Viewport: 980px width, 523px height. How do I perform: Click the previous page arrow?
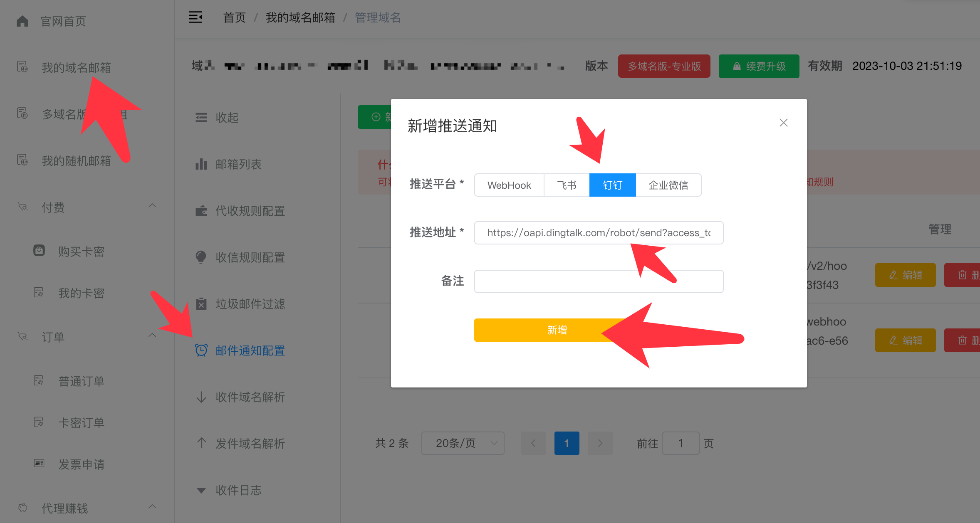click(533, 443)
